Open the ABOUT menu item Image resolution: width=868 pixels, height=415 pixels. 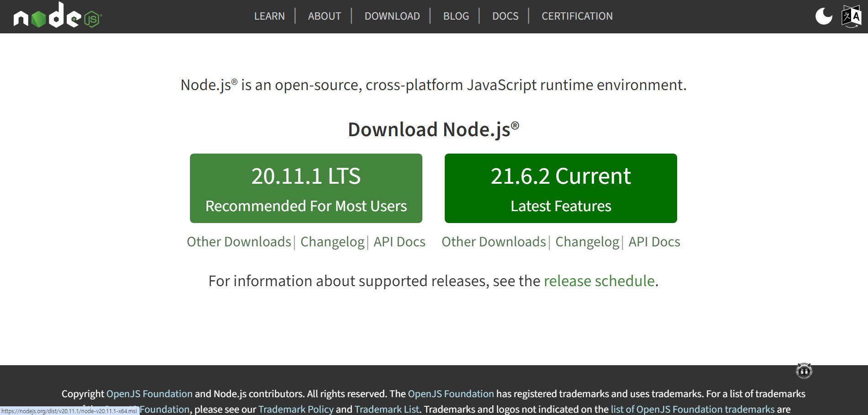coord(325,16)
